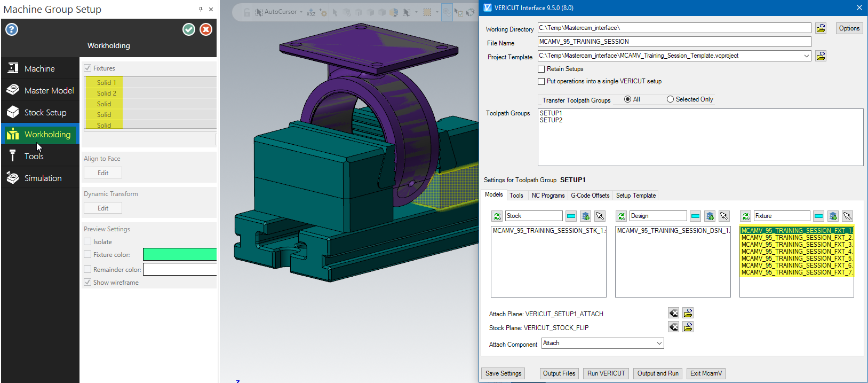Add a Design model by level
This screenshot has height=383, width=868.
[710, 216]
